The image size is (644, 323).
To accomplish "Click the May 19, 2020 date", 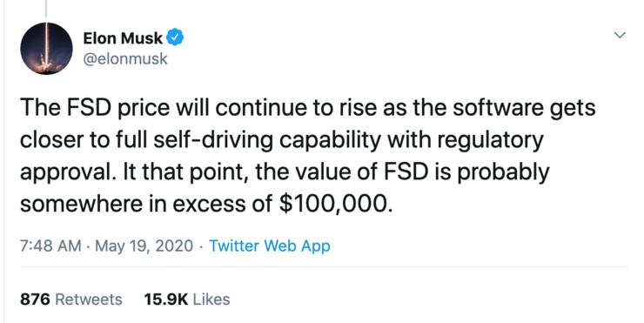I will tap(144, 246).
